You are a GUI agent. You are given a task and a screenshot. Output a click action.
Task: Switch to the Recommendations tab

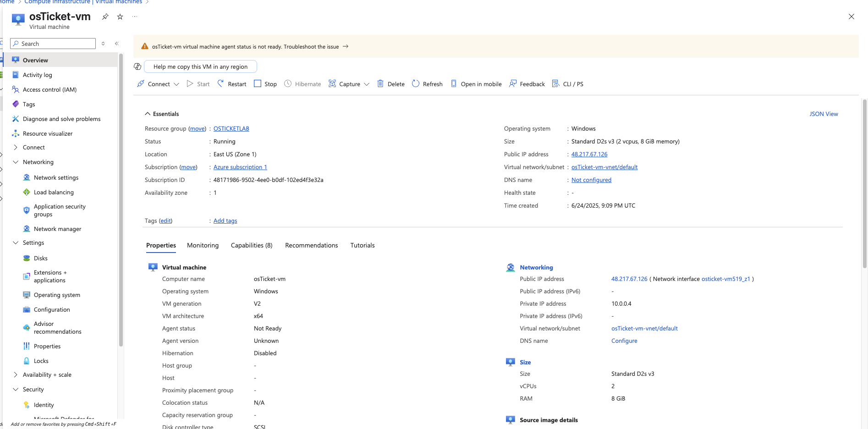(x=312, y=245)
